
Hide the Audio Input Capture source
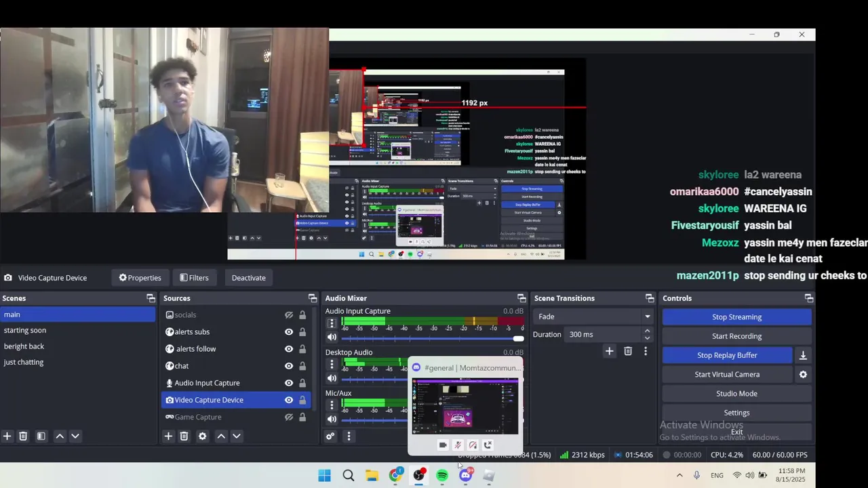coord(289,383)
